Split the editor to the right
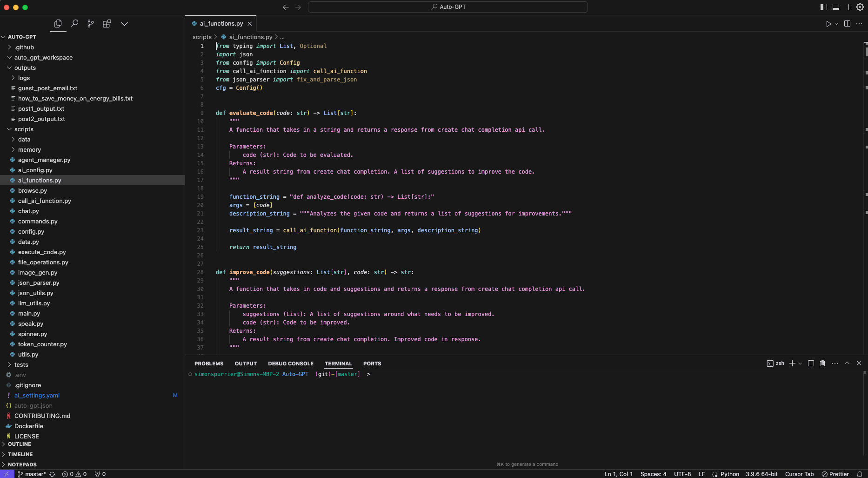Viewport: 868px width, 478px height. click(x=847, y=23)
